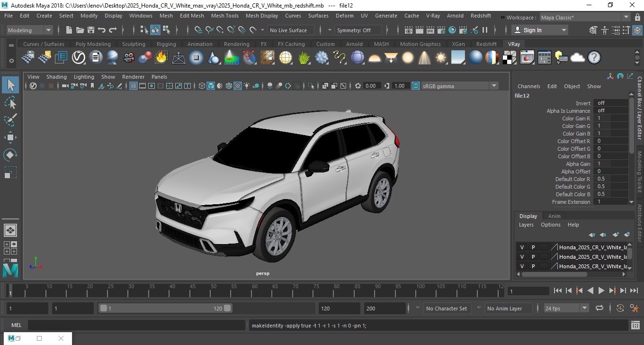Viewport: 644px width, 345px height.
Task: Choose the Paint Selection tool
Action: [x=10, y=120]
